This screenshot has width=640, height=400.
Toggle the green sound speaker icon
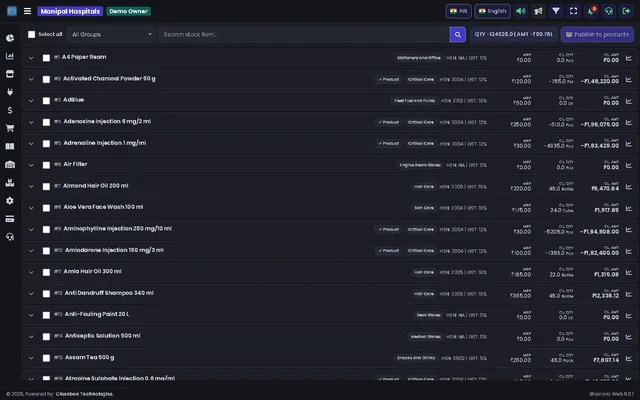pyautogui.click(x=521, y=11)
